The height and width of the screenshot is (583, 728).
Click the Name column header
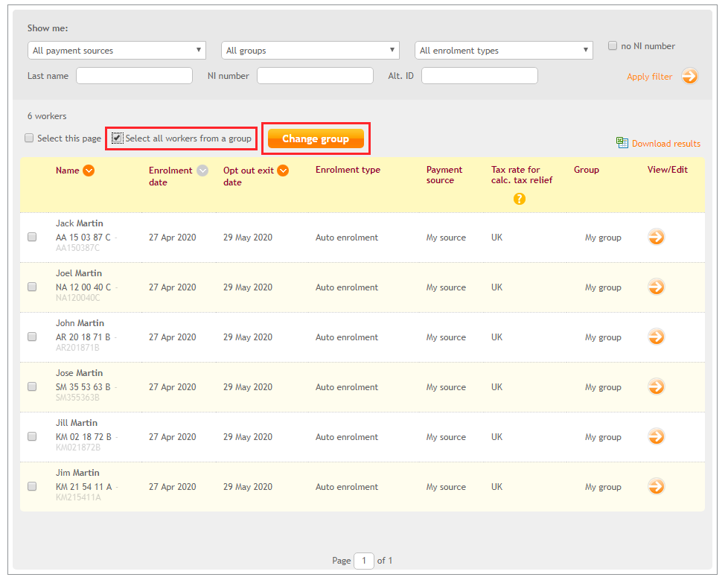(x=67, y=171)
